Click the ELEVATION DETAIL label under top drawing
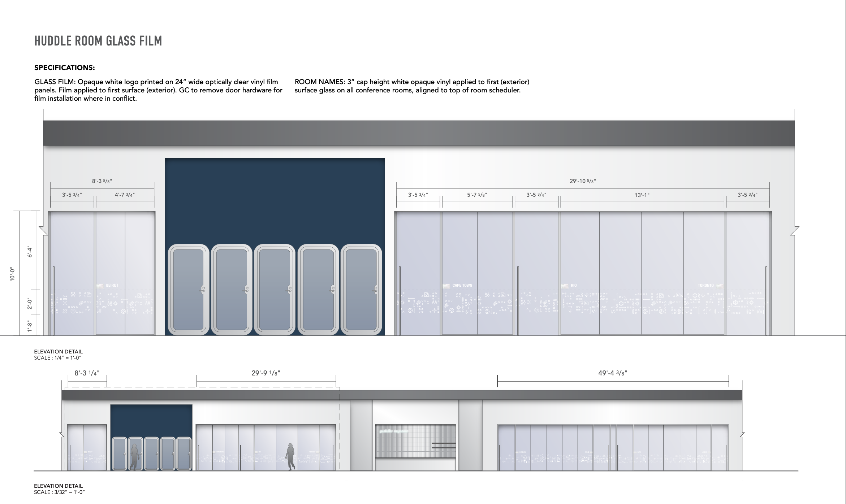 tap(58, 351)
